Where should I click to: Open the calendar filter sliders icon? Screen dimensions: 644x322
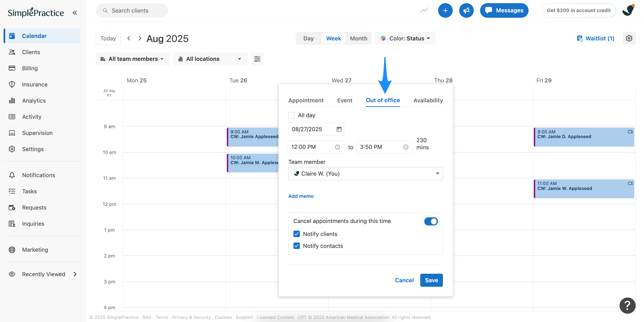click(x=257, y=59)
